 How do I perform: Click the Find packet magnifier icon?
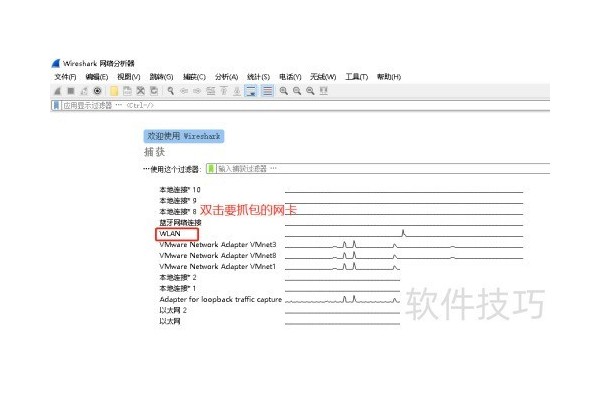coord(171,91)
